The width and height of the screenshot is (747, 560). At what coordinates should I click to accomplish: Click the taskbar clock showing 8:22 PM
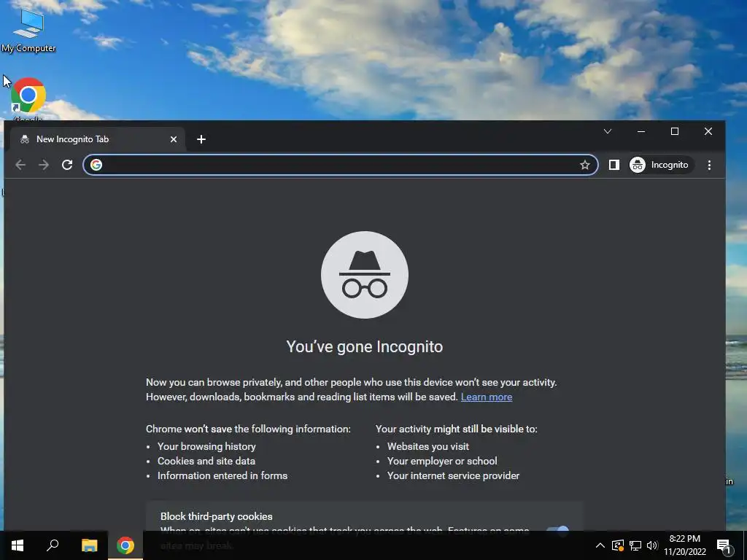point(684,545)
